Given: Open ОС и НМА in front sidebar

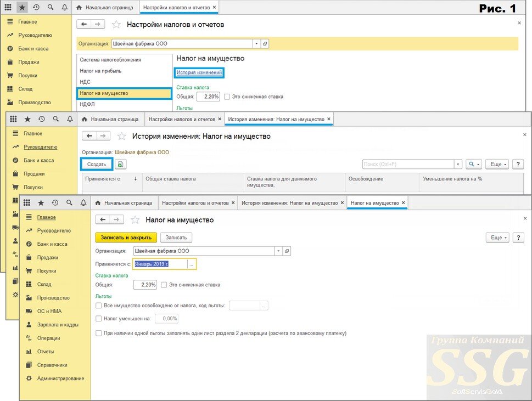Looking at the screenshot, I should 49,311.
